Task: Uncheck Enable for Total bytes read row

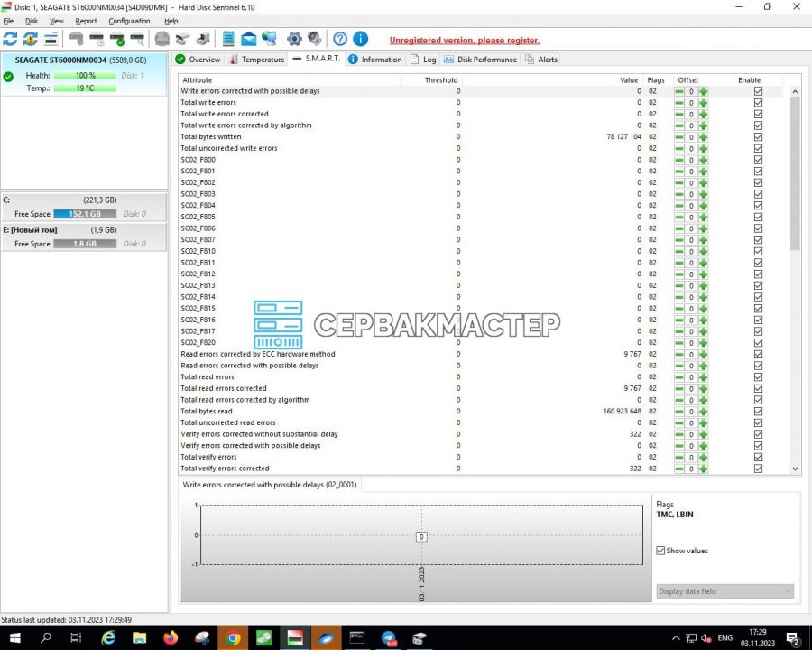Action: point(758,412)
